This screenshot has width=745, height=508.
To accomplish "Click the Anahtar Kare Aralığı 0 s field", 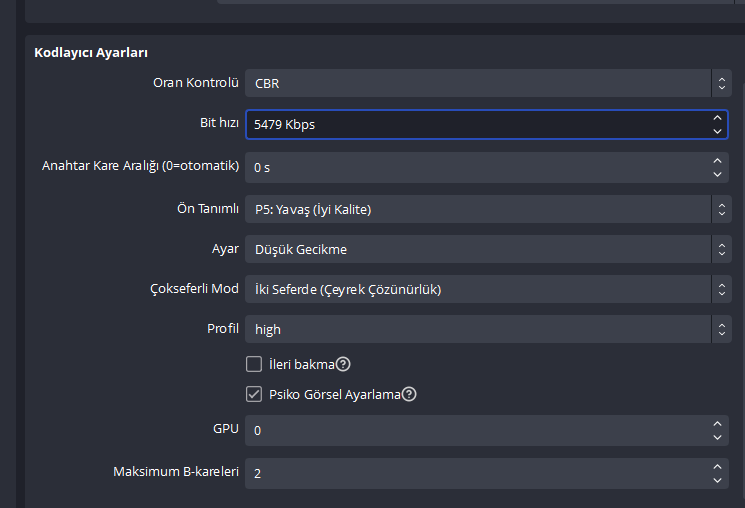I will [x=470, y=167].
